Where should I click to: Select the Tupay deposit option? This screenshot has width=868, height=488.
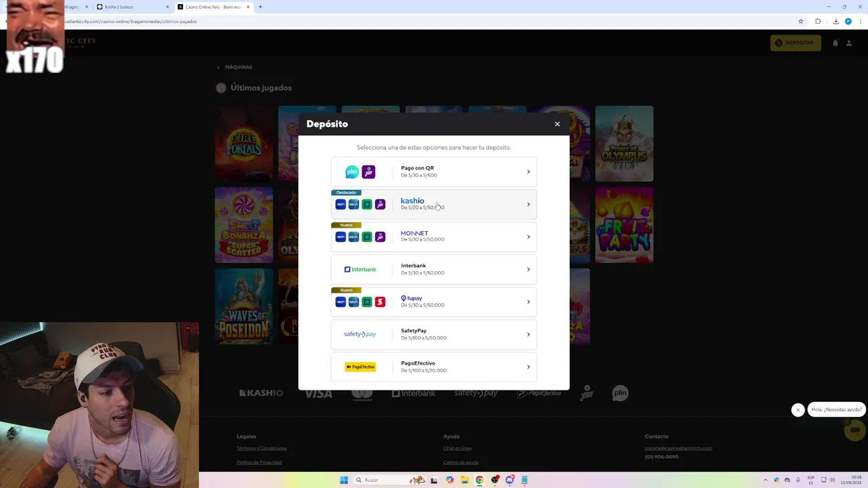434,302
